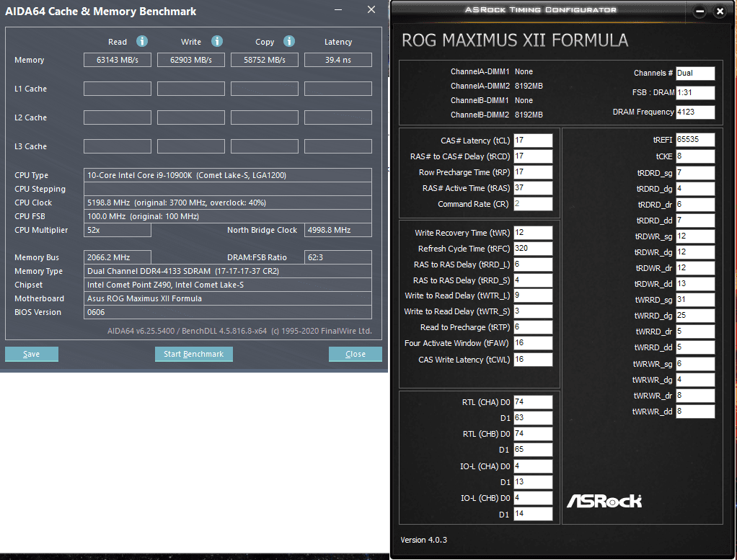Click the Command Rate (CR) field
The height and width of the screenshot is (560, 737).
pyautogui.click(x=533, y=204)
